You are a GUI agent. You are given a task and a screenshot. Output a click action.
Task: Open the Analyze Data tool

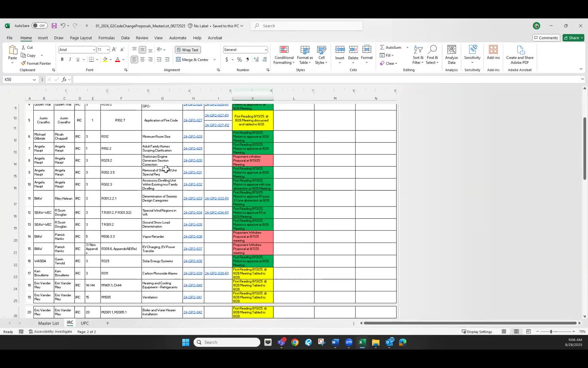[452, 55]
